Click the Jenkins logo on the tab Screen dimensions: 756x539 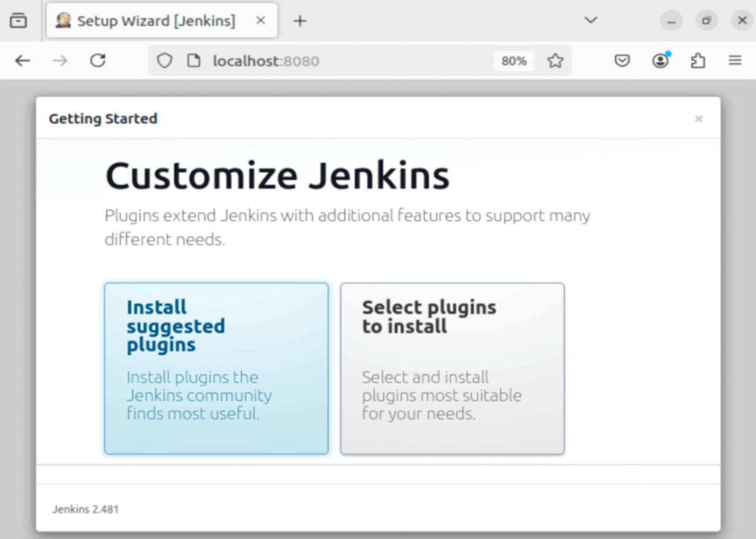[x=63, y=21]
